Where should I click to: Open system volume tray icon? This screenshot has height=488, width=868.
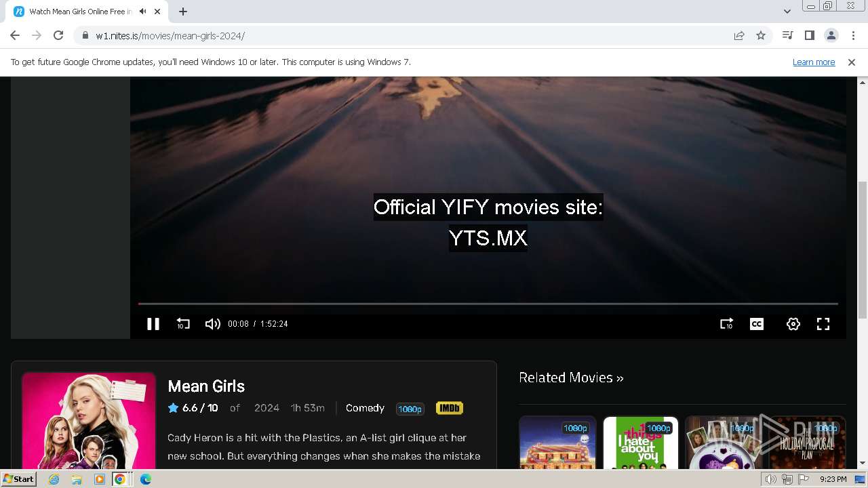coord(770,479)
